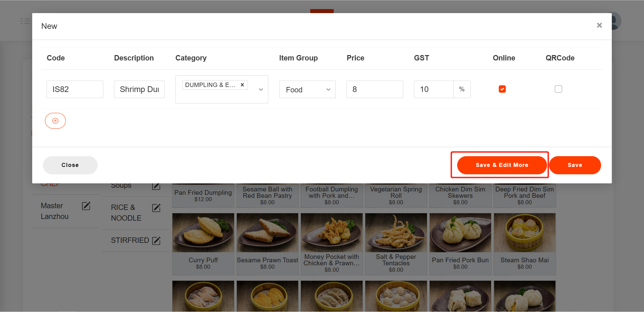The height and width of the screenshot is (312, 644).
Task: Enable the QRCode checkbox
Action: pos(558,89)
